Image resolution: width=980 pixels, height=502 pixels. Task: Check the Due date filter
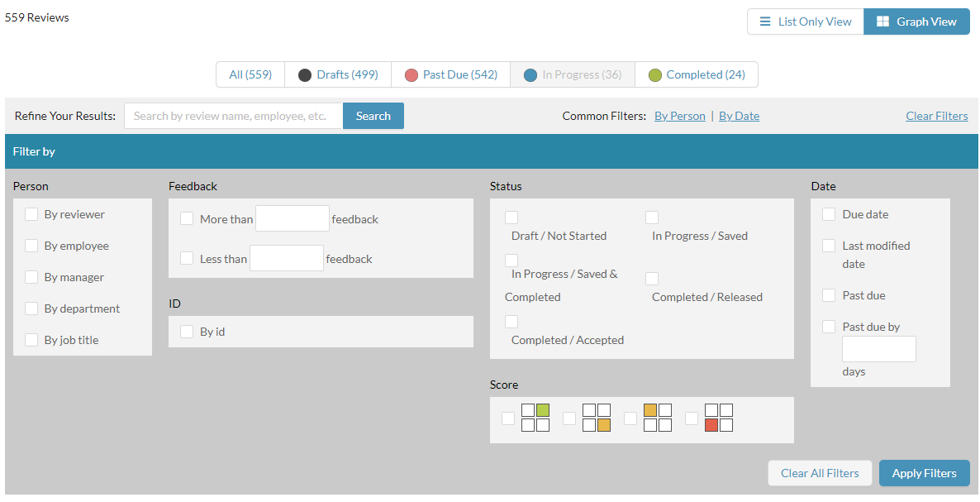pos(829,214)
